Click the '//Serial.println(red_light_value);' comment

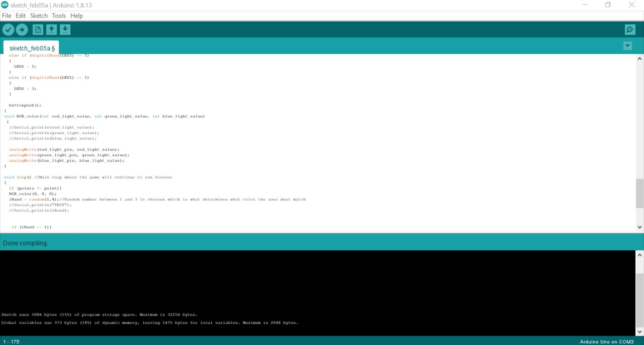52,128
